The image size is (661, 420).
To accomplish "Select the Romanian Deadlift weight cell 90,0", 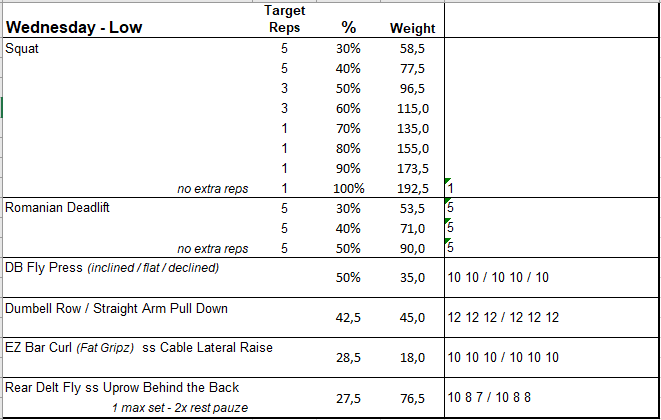I will point(412,248).
